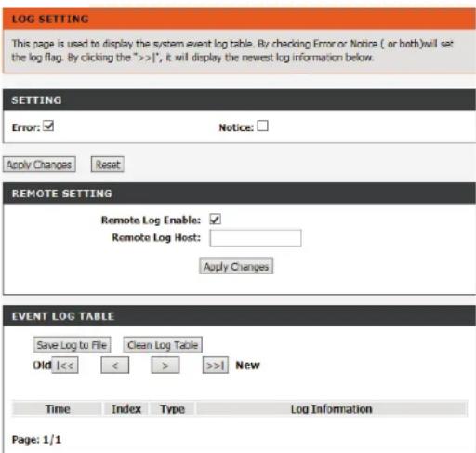The width and height of the screenshot is (476, 453).
Task: Click the Remote Log Host input field
Action: pos(256,238)
